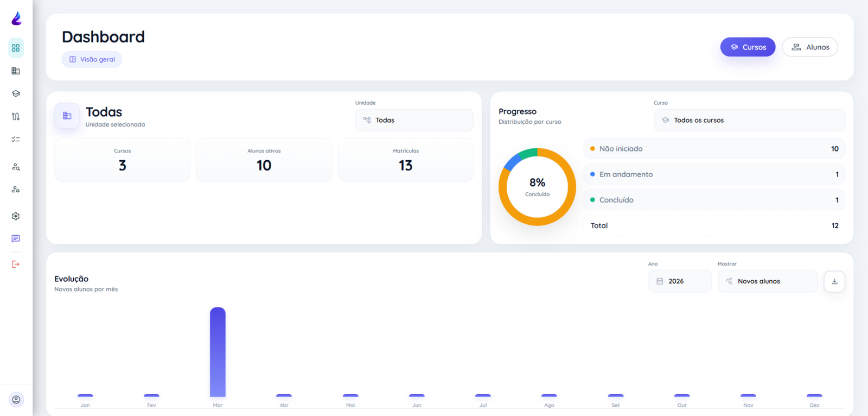Select the Em andamento progress row

714,174
